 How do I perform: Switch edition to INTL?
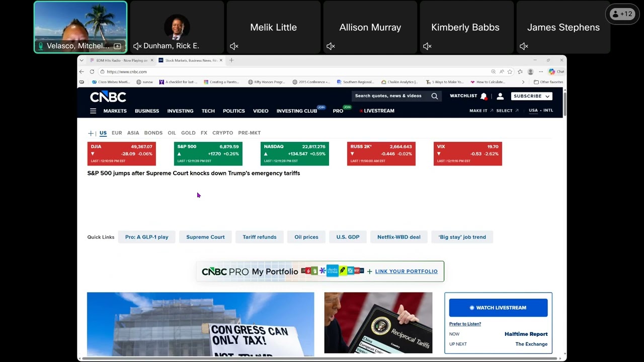pos(548,111)
